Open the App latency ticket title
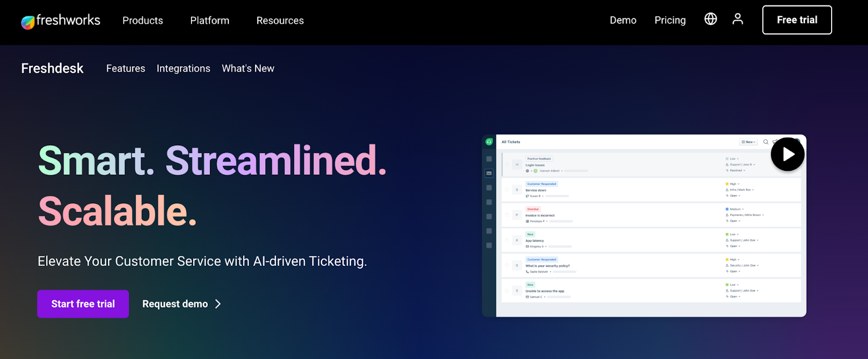868x359 pixels. coord(534,241)
